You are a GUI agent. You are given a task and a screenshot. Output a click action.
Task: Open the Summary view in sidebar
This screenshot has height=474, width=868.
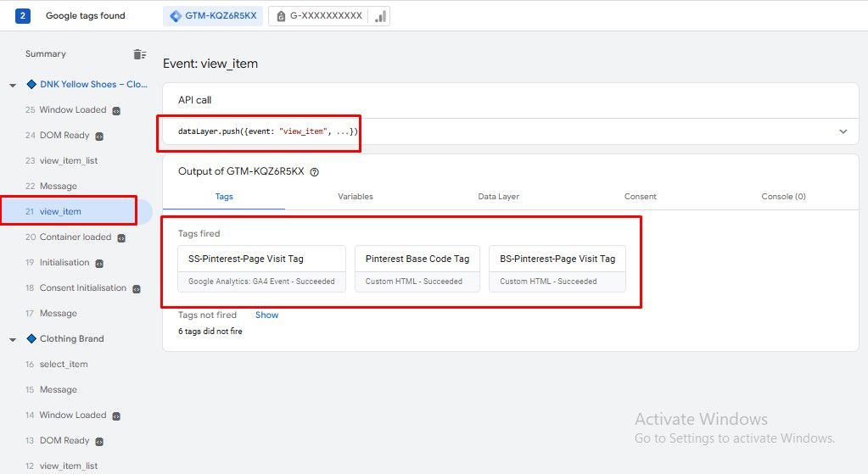[x=46, y=54]
